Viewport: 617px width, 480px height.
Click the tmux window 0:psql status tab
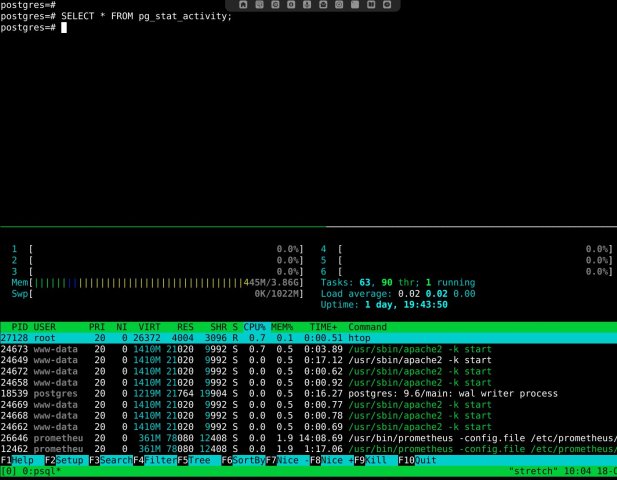[x=41, y=471]
